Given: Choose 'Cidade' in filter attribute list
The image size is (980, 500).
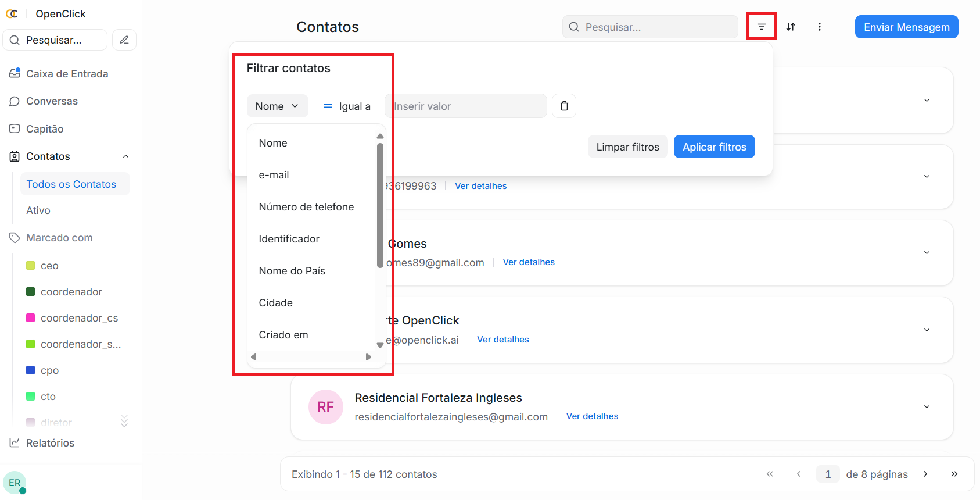Looking at the screenshot, I should [275, 303].
